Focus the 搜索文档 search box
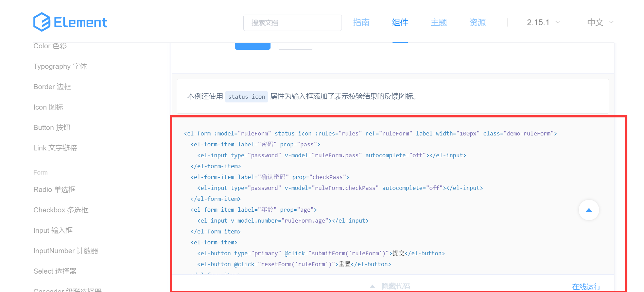Viewport: 644px width, 292px height. 292,23
